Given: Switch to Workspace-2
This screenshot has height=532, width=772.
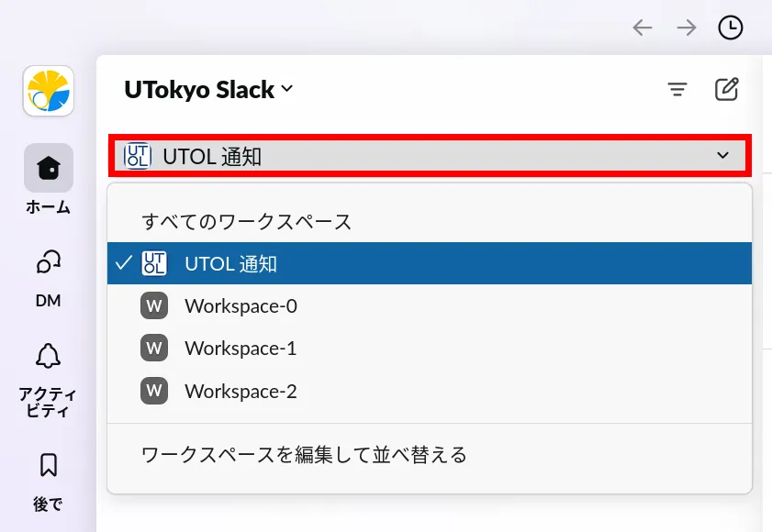Looking at the screenshot, I should tap(241, 392).
